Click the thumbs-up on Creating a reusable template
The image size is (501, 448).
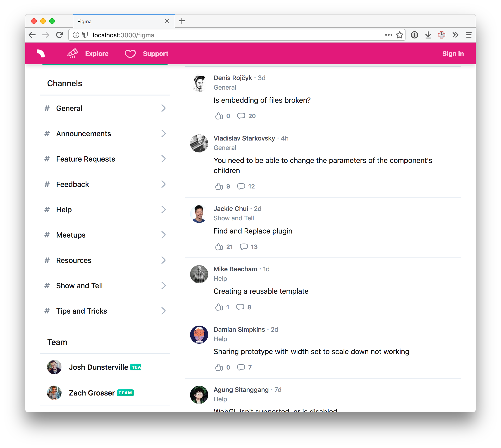click(x=219, y=307)
